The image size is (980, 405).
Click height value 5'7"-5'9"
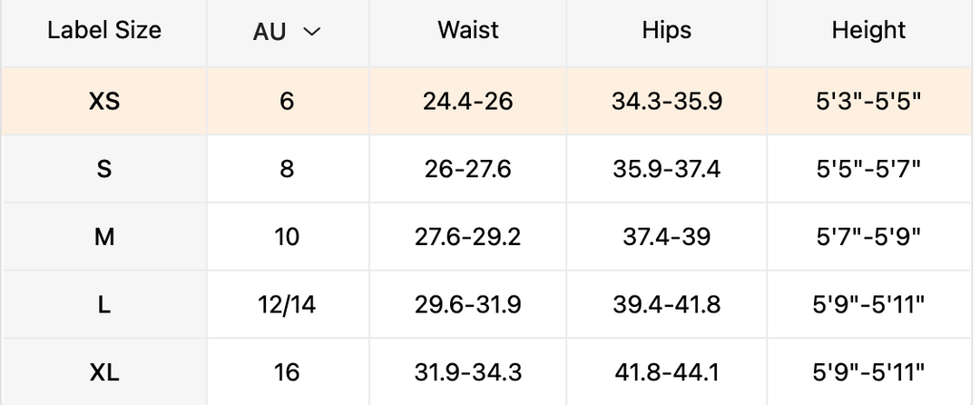click(868, 236)
